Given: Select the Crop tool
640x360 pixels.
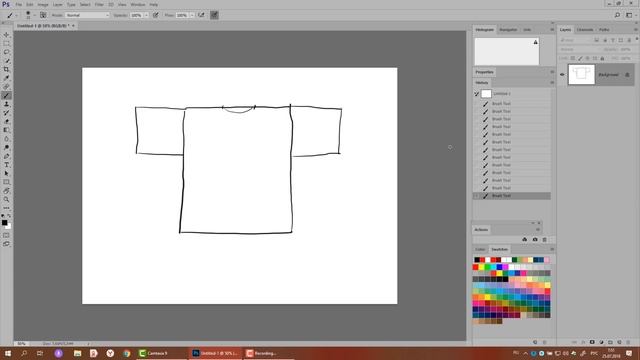Looking at the screenshot, I should coord(6,69).
